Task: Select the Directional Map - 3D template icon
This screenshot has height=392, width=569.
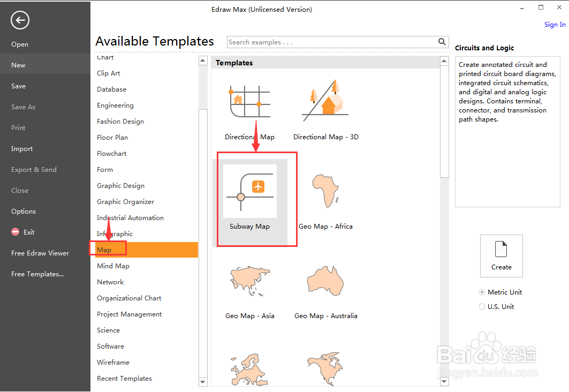Action: click(325, 101)
